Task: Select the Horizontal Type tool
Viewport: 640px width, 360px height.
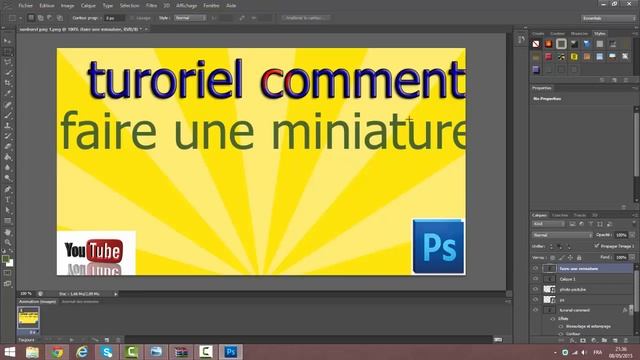Action: (7, 200)
